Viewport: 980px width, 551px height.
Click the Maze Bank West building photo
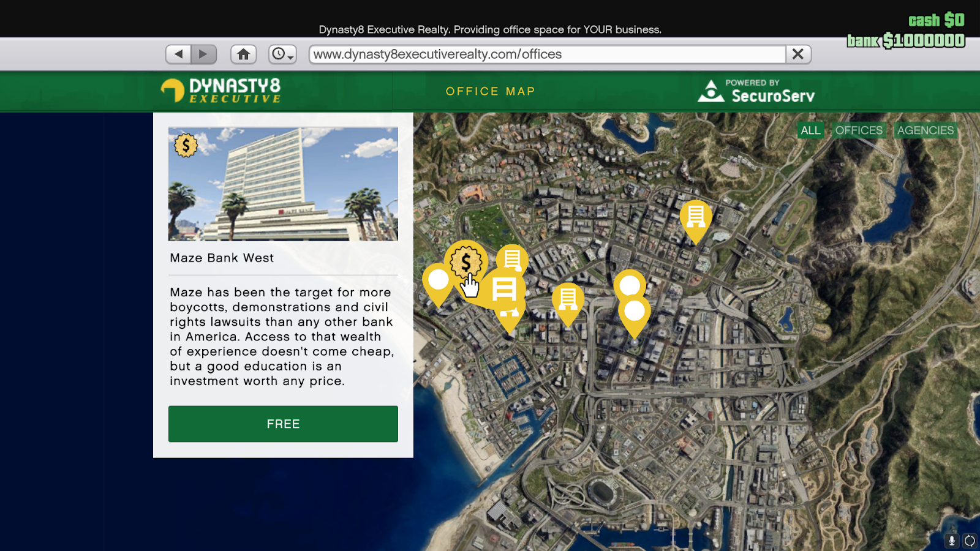(283, 184)
